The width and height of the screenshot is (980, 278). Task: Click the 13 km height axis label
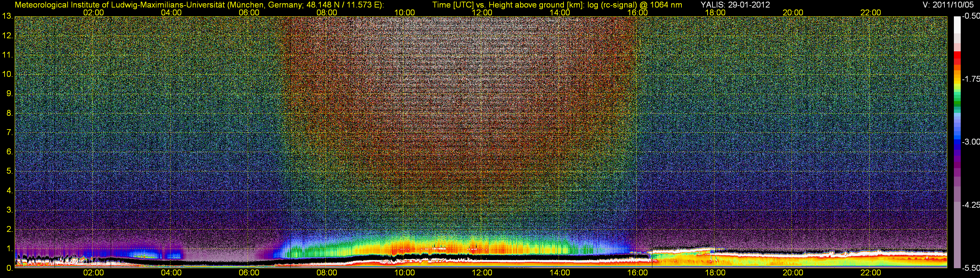(x=7, y=16)
